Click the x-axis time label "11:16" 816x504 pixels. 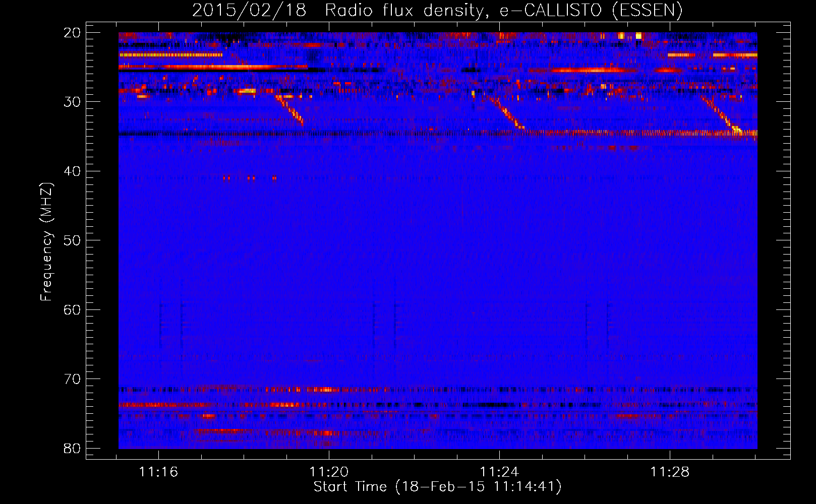(158, 472)
